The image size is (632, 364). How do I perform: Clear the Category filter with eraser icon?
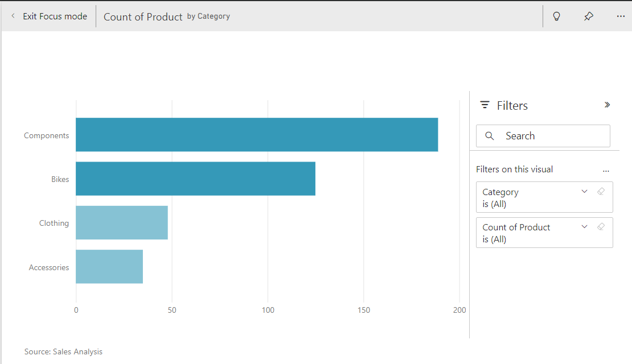[601, 192]
